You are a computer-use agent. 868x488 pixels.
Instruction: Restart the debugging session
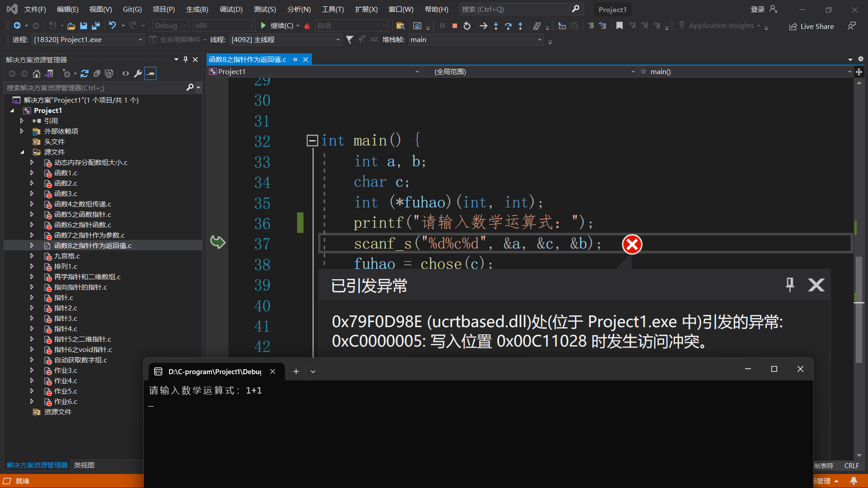tap(467, 26)
